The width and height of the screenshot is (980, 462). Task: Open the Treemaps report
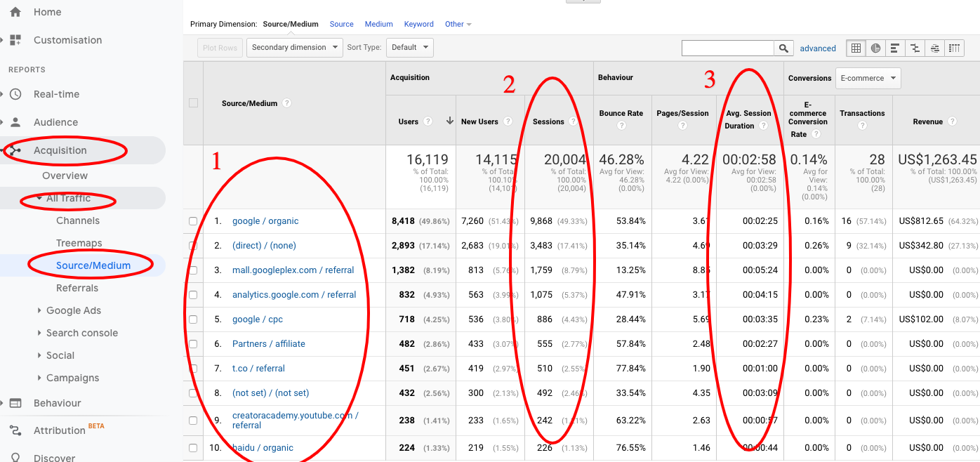[79, 243]
